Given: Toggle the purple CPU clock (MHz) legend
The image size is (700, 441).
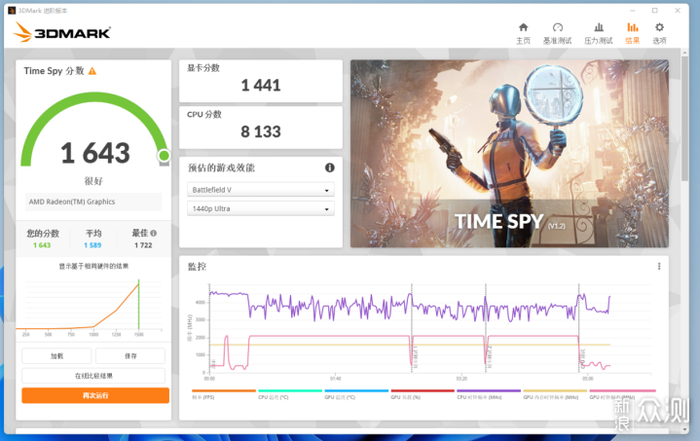Looking at the screenshot, I should 489,394.
